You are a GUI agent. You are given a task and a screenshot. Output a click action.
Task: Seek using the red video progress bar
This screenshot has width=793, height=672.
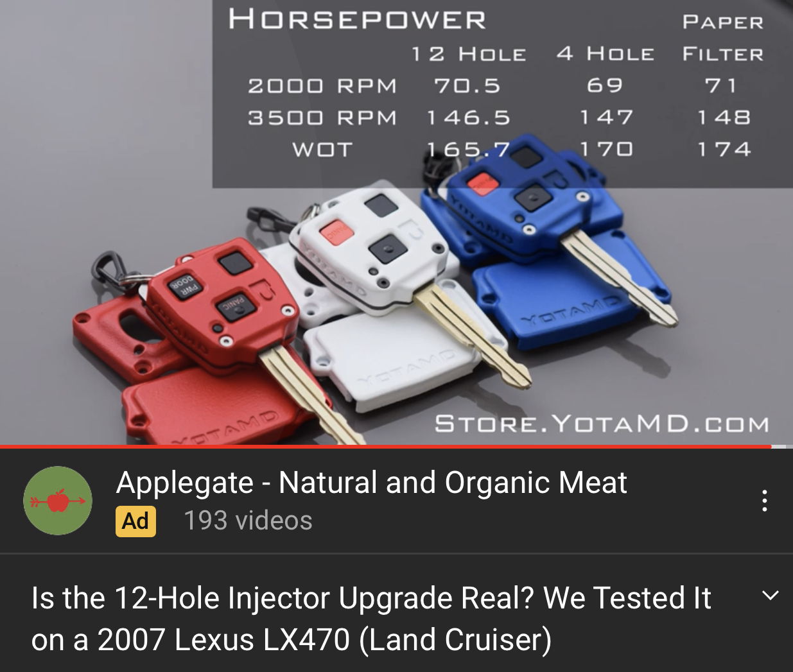pos(385,447)
